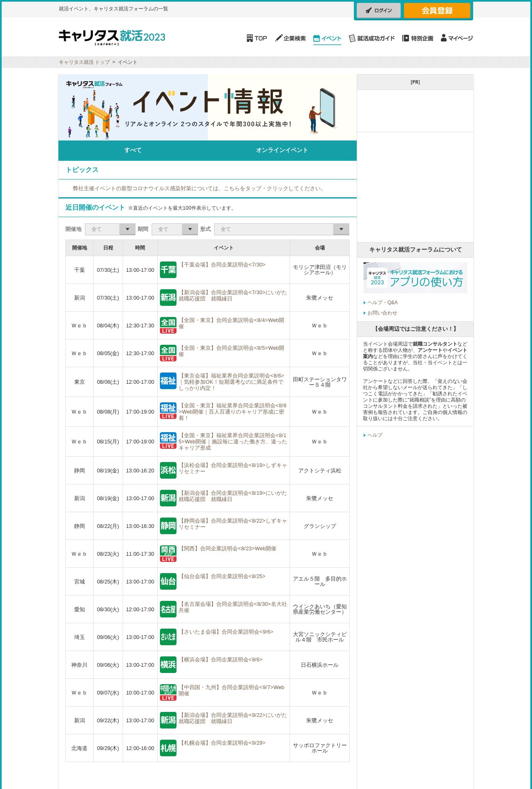Click the 神奈川 location cell
The height and width of the screenshot is (789, 532).
click(x=79, y=665)
